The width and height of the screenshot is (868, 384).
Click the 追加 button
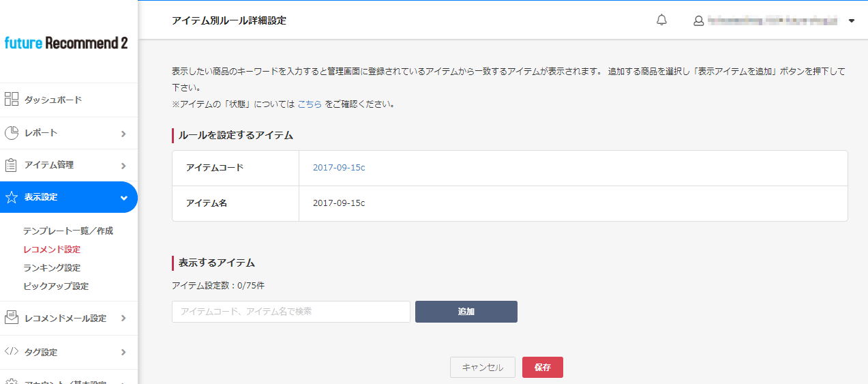466,312
